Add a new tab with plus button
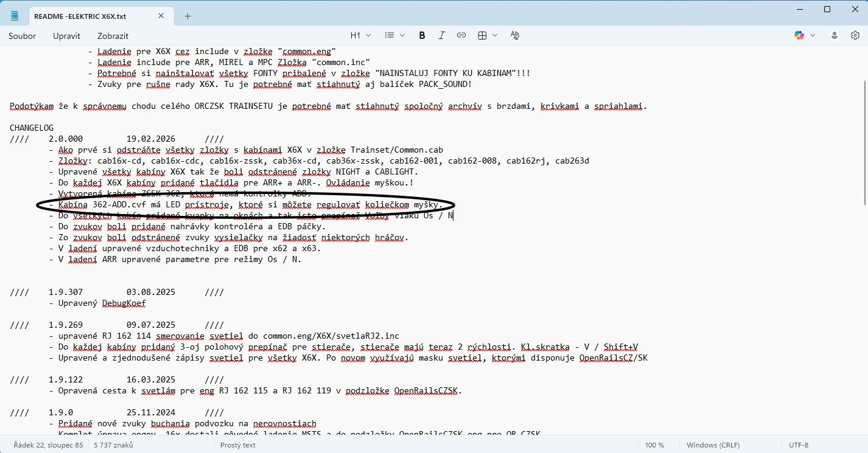 187,16
